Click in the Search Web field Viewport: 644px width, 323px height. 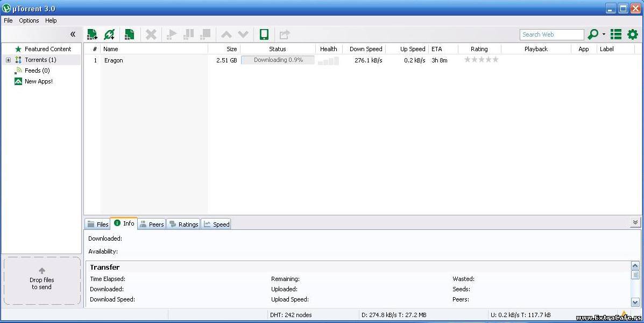tap(551, 34)
